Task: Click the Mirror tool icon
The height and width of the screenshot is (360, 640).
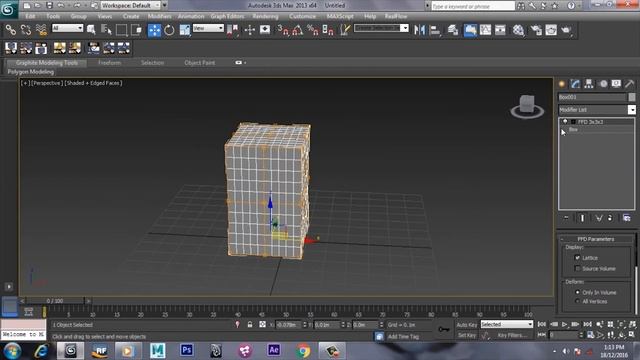Action: point(420,30)
